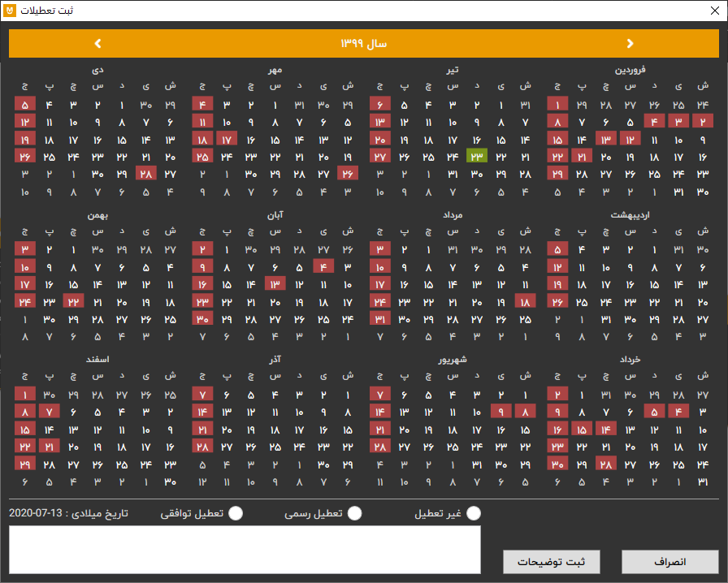Click the orange app icon in the title bar

coord(10,11)
